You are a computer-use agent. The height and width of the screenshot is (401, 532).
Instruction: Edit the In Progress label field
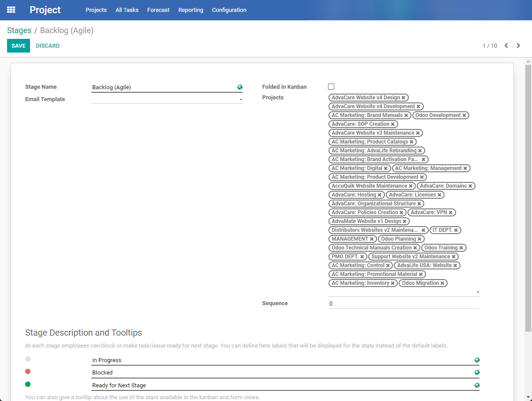pos(285,360)
